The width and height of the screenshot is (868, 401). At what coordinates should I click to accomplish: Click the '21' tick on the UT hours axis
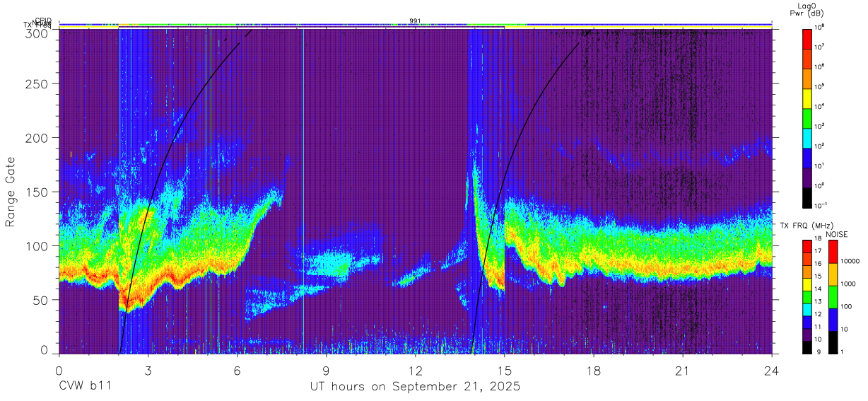pos(682,371)
